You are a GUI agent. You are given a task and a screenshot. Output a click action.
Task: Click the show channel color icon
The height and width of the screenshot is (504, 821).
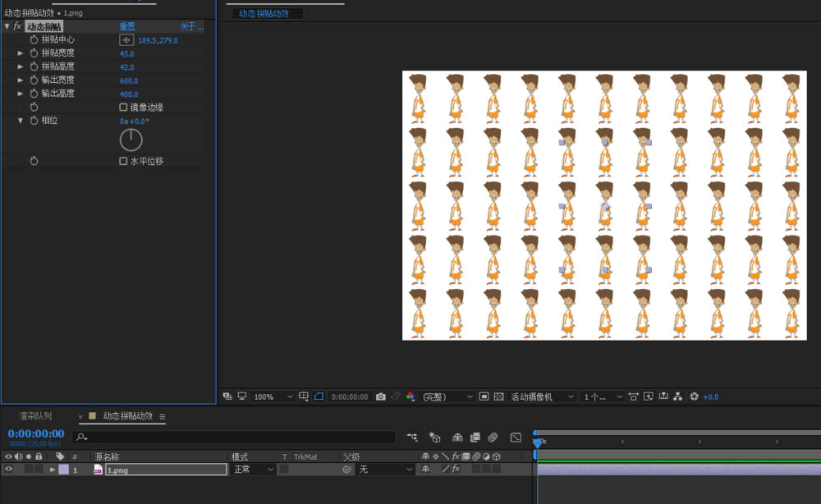coord(410,396)
